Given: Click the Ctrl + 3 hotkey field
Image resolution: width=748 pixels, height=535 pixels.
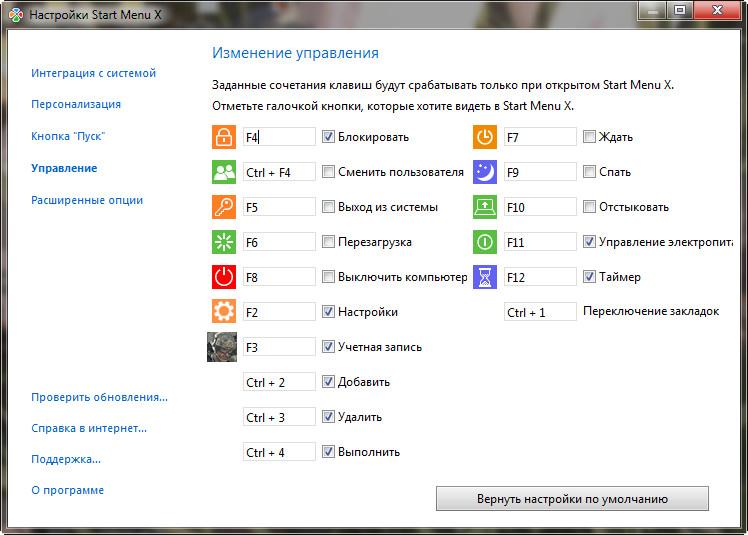Looking at the screenshot, I should [279, 417].
